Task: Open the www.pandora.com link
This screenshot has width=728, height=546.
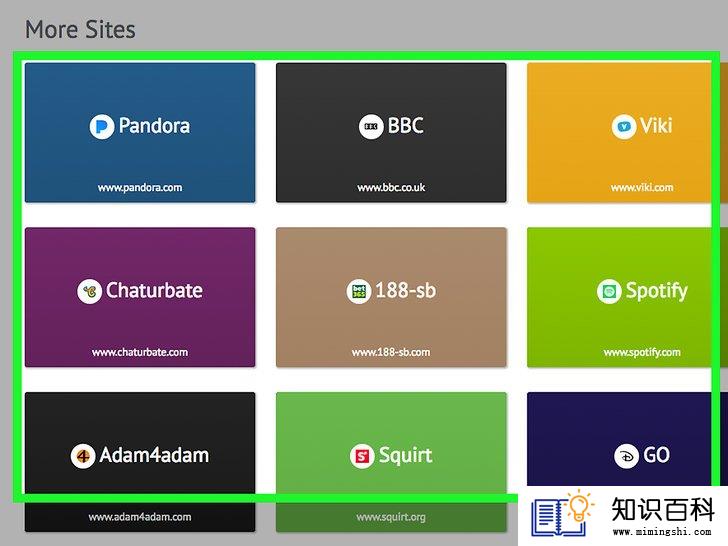Action: 140,188
